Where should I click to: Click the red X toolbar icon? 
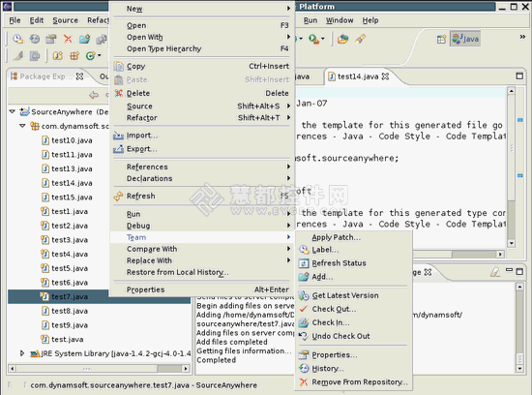(68, 39)
